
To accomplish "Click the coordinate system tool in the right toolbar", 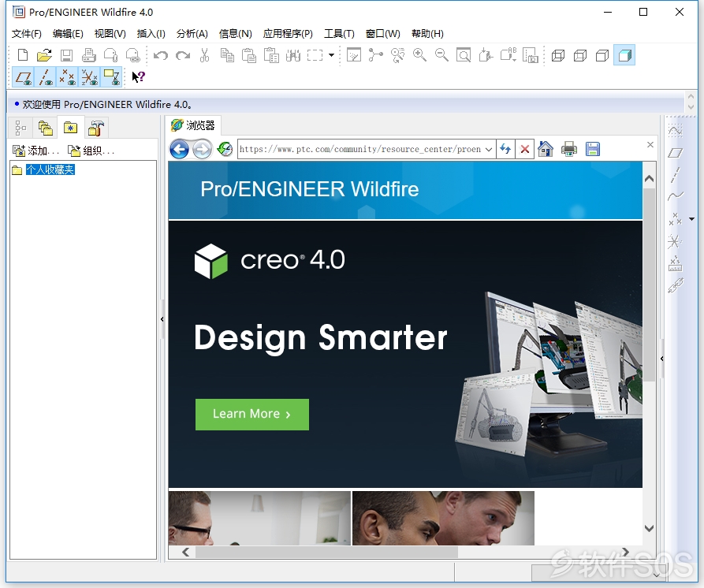I will click(674, 241).
